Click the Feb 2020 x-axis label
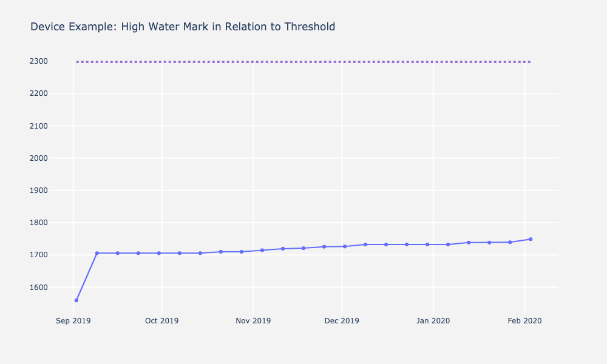Screen dimensions: 607x364 524,321
